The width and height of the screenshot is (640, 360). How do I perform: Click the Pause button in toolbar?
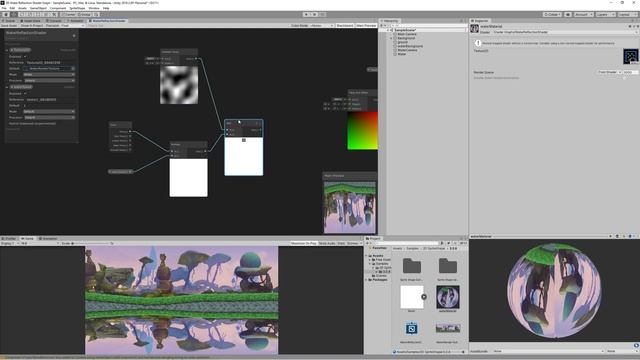(314, 14)
